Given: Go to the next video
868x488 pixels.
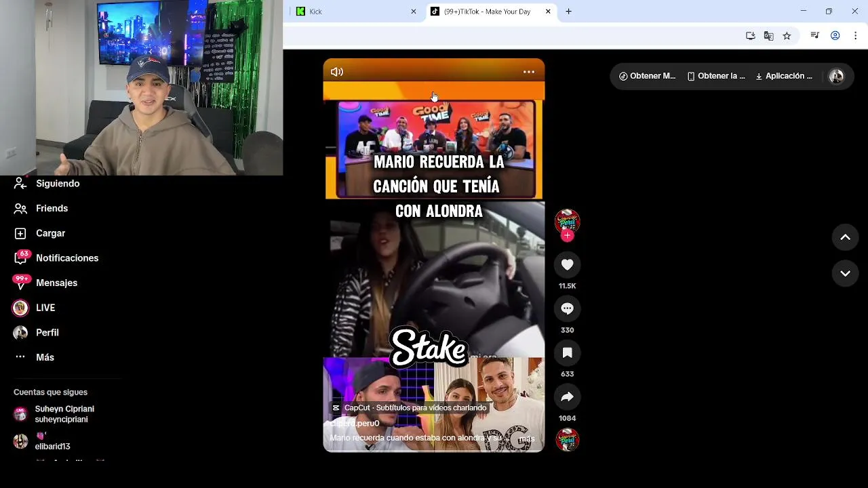Looking at the screenshot, I should pos(845,274).
